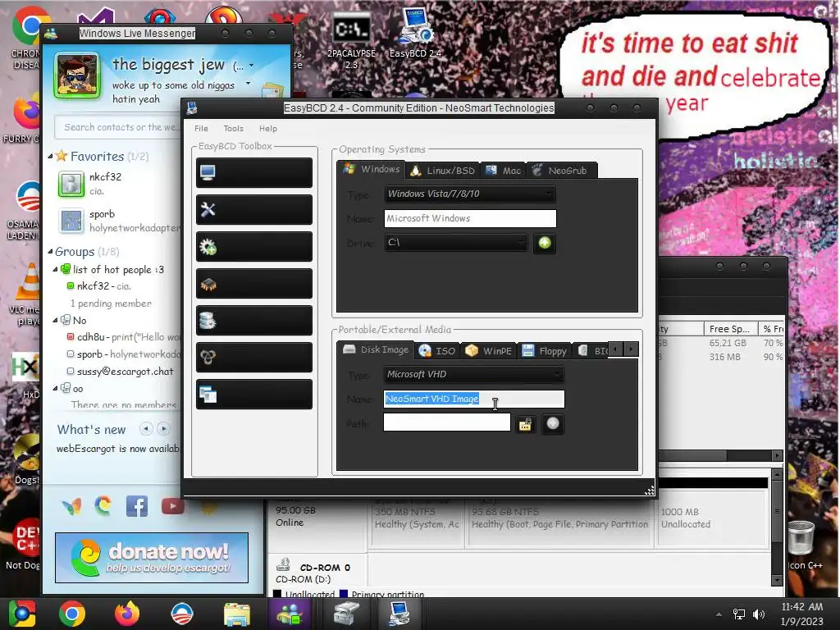This screenshot has width=840, height=630.
Task: Show previous What's new item in Messenger
Action: (146, 428)
